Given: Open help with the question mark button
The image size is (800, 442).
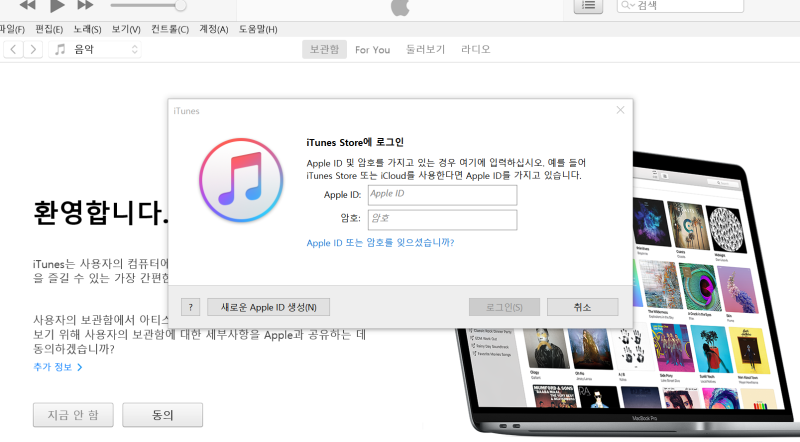Looking at the screenshot, I should [190, 307].
